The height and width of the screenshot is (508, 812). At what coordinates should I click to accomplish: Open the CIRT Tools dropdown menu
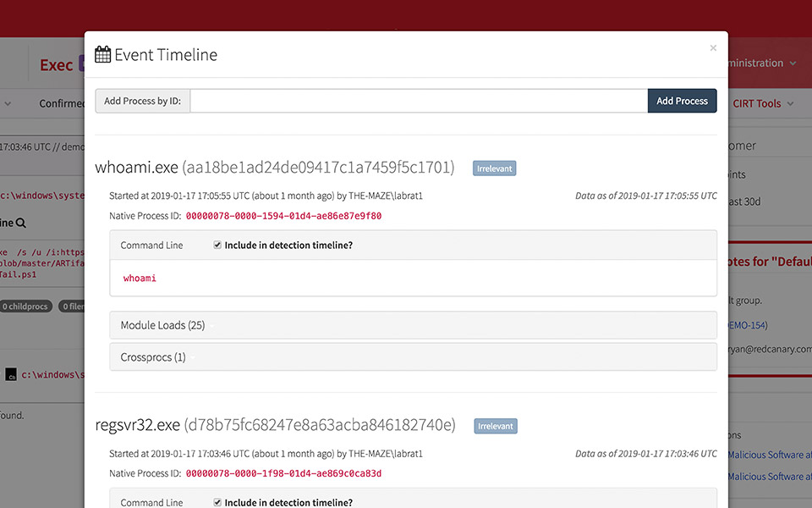763,103
